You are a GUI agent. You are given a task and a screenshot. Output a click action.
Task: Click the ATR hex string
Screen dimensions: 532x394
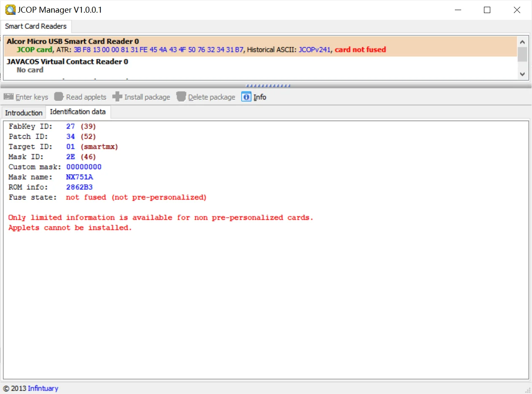159,50
